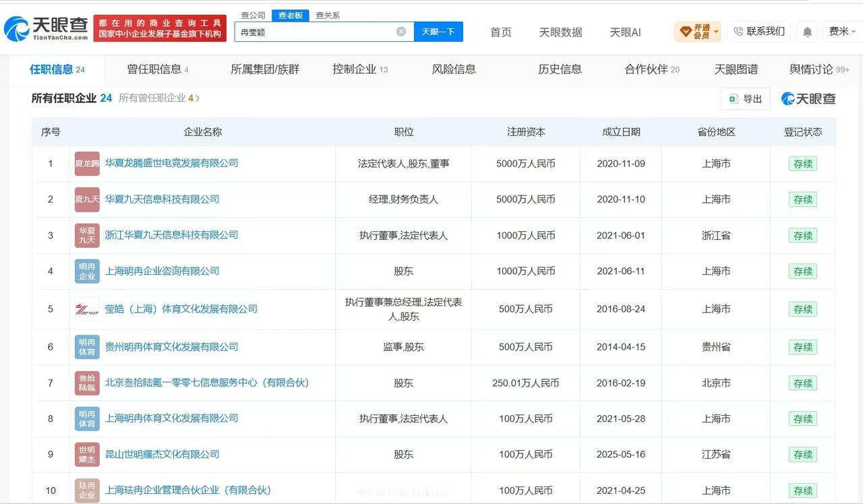Click the 上海明冉体育文化 logo thumbnail
The height and width of the screenshot is (504, 863).
[x=87, y=418]
